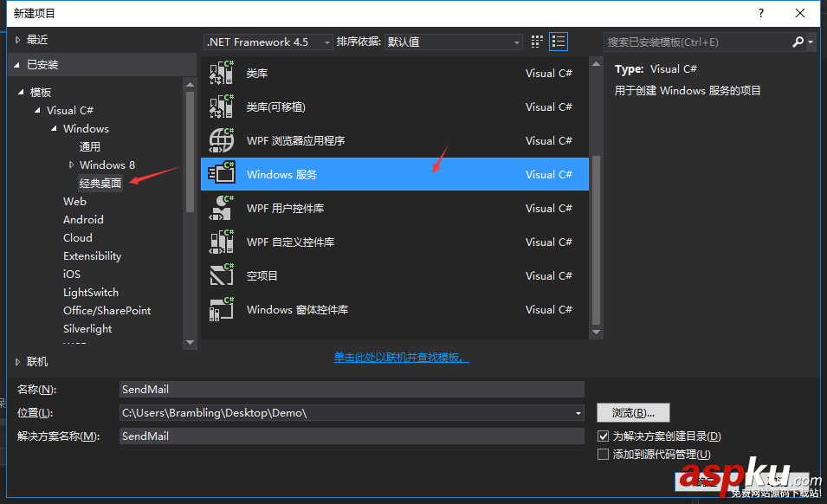Click template list scroll down arrow
Screen dimensions: 827x504
[597, 332]
